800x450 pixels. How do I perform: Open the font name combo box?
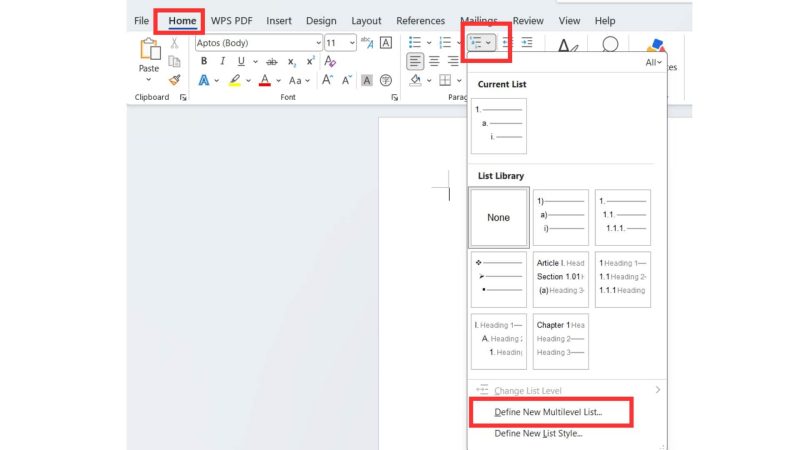coord(258,43)
